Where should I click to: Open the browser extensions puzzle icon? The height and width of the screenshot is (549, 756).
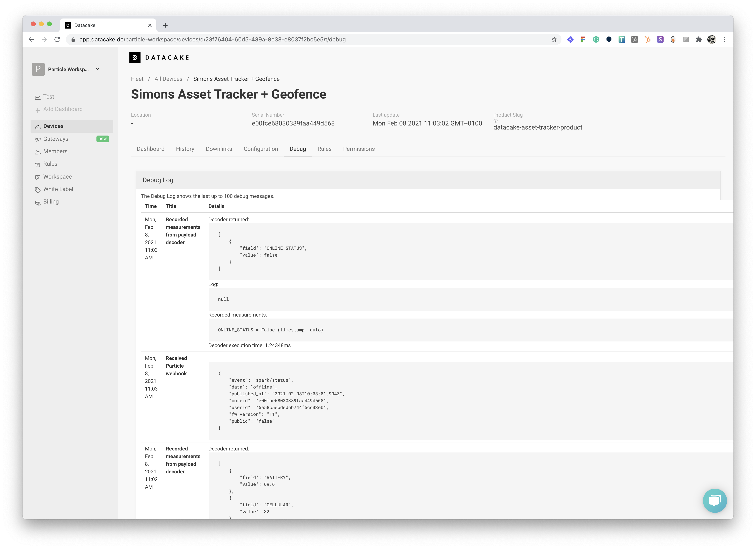(699, 39)
